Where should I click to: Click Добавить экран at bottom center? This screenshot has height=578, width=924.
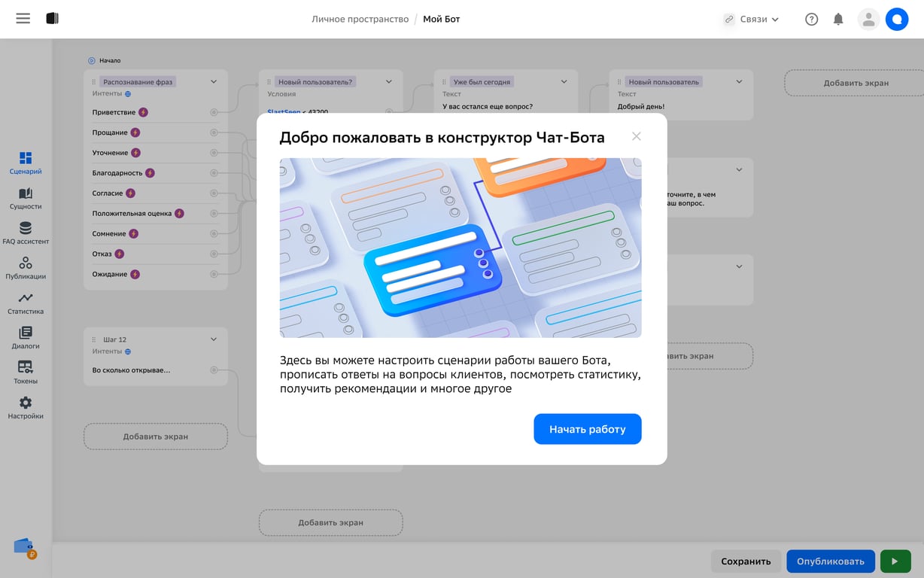(331, 522)
